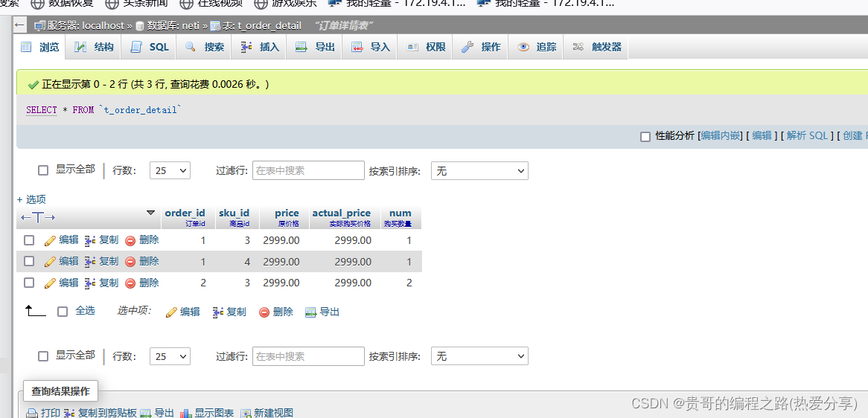
Task: Expand the + 选项 options link
Action: pos(31,199)
